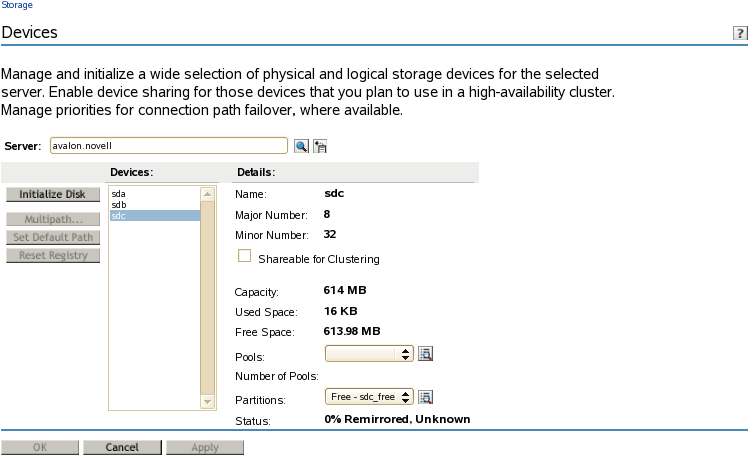Click the Set Default Path button

pos(53,237)
